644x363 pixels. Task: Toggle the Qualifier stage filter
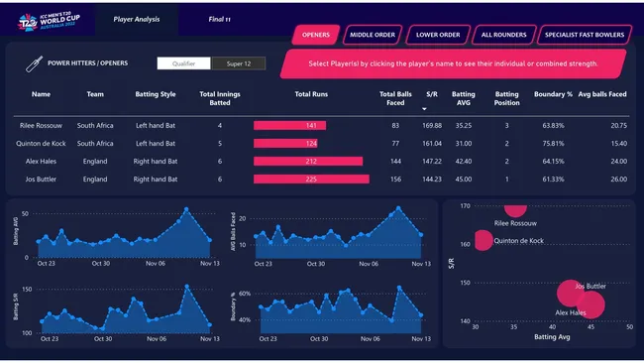pos(183,63)
